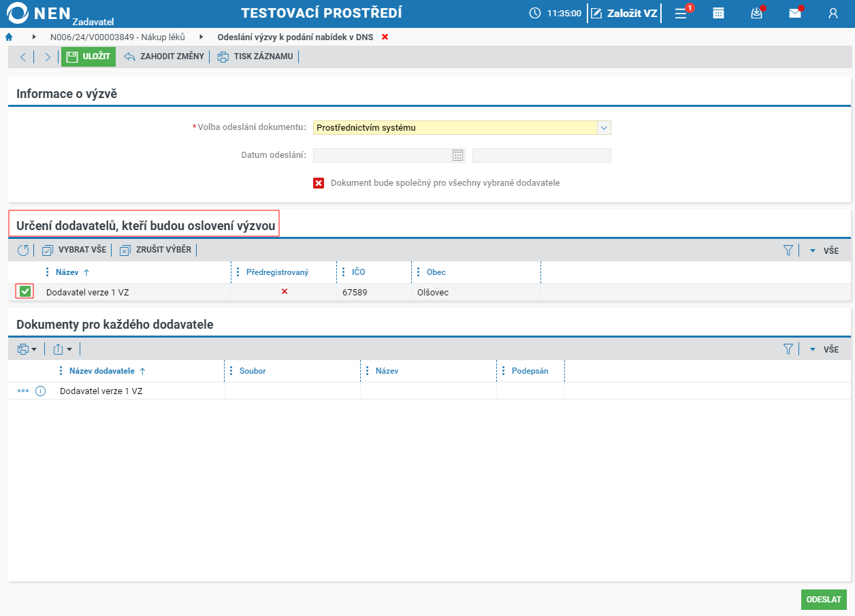Open the N006/24/V00003849 - Nákup léků breadcrumb

[x=118, y=37]
